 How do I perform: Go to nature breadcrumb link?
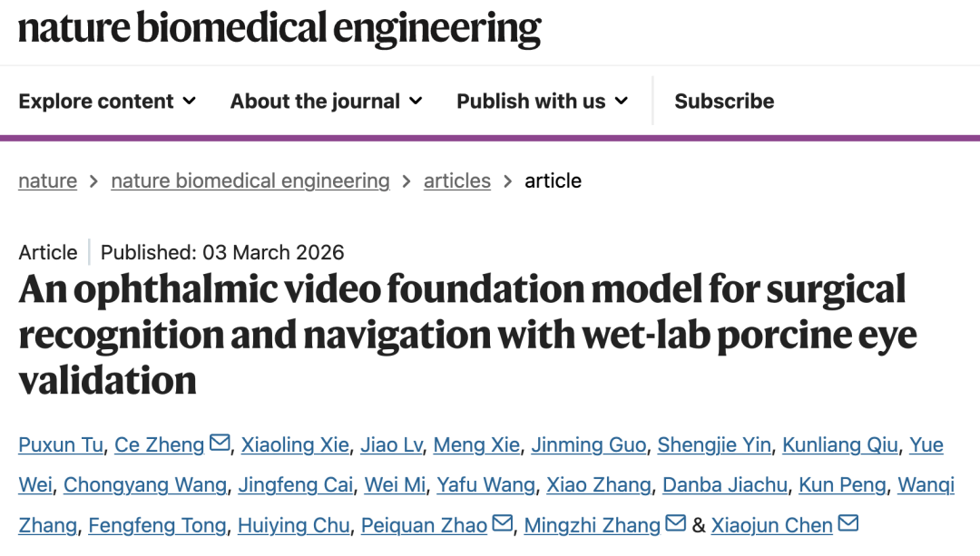pyautogui.click(x=47, y=180)
